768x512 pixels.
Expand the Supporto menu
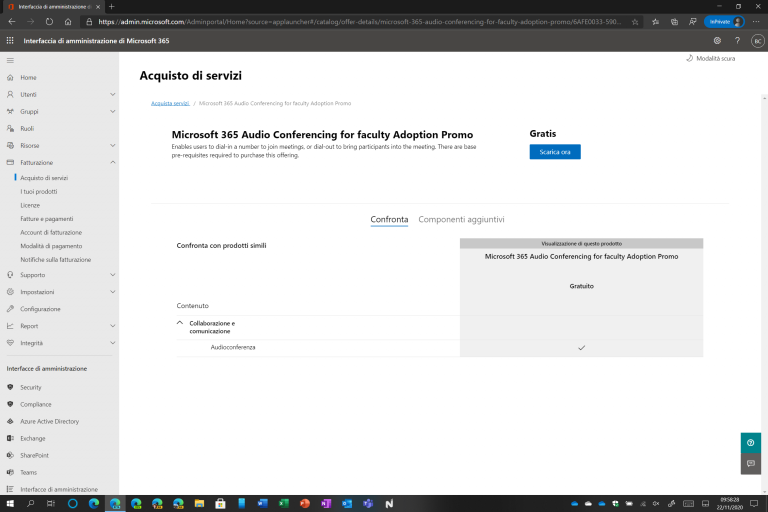click(113, 275)
